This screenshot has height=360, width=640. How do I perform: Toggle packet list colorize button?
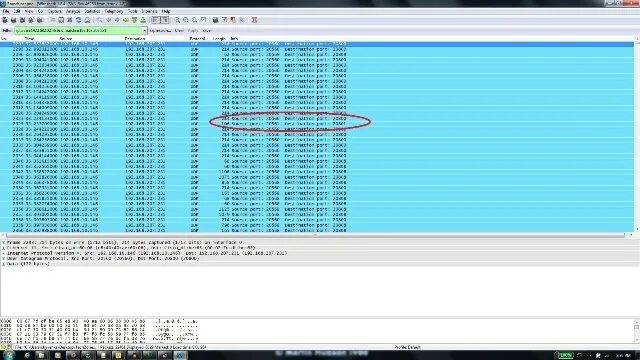(x=156, y=20)
